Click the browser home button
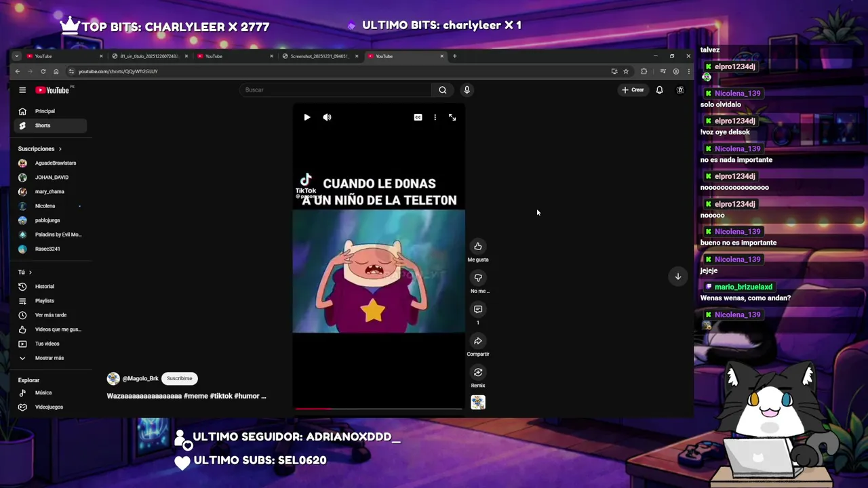This screenshot has height=488, width=868. (x=56, y=71)
